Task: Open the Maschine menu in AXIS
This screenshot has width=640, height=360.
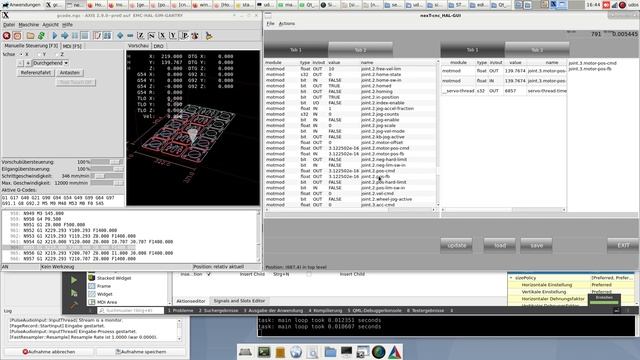Action: (x=29, y=25)
